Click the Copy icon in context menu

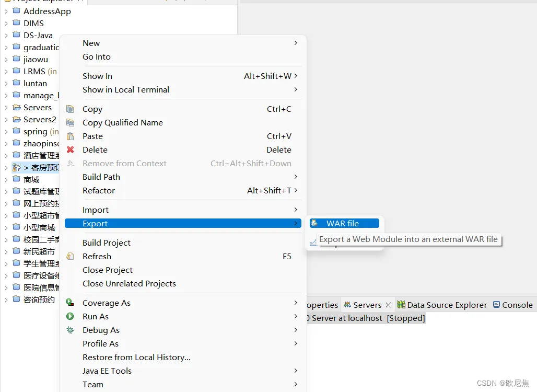(x=70, y=109)
